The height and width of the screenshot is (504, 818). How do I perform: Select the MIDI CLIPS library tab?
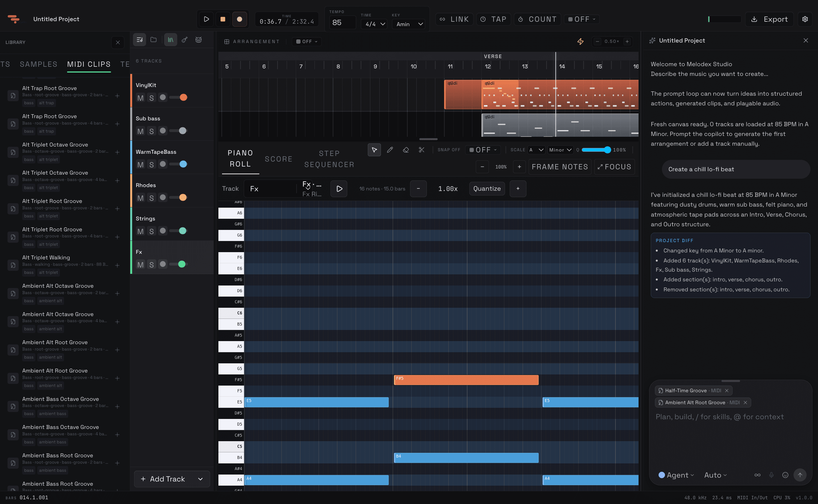click(89, 64)
